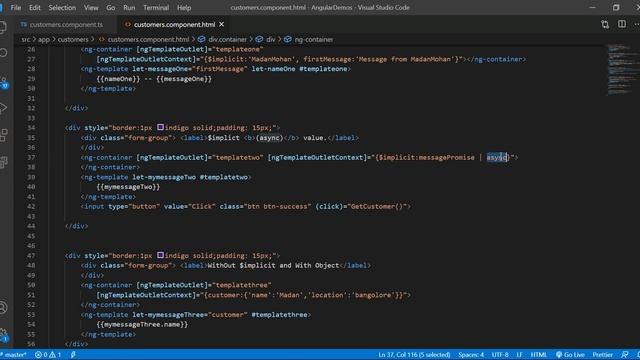Open the Search view in activity bar
Image resolution: width=640 pixels, height=360 pixels.
pos(3,53)
